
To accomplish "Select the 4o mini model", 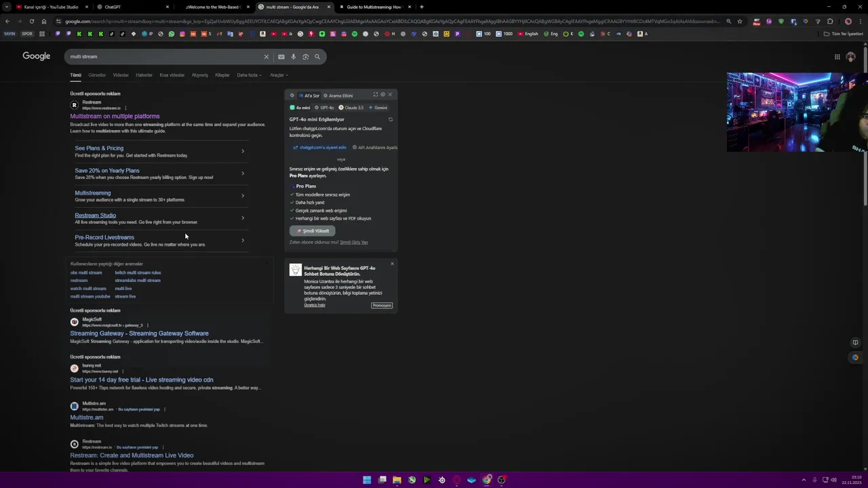I will click(300, 108).
